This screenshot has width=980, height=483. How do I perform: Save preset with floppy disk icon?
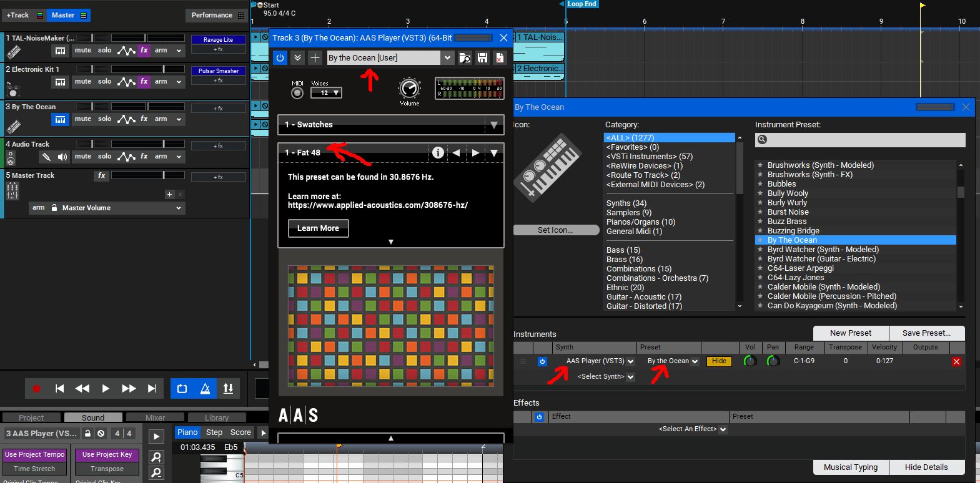pyautogui.click(x=482, y=57)
